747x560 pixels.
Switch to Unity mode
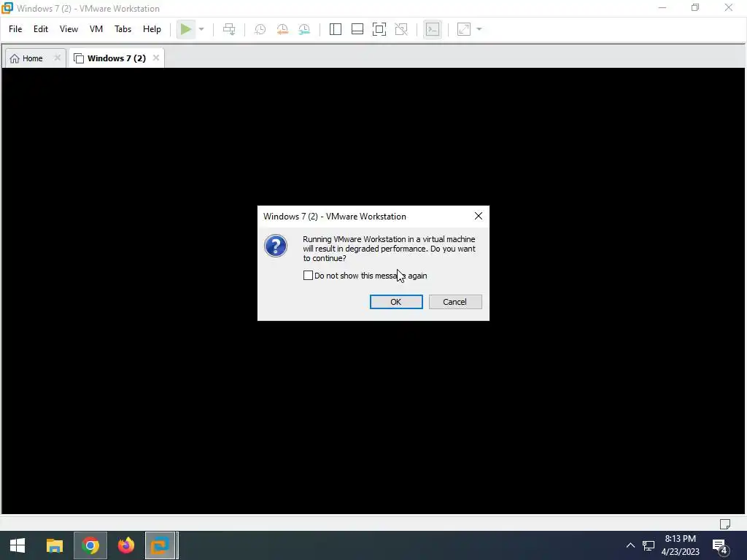(x=401, y=29)
